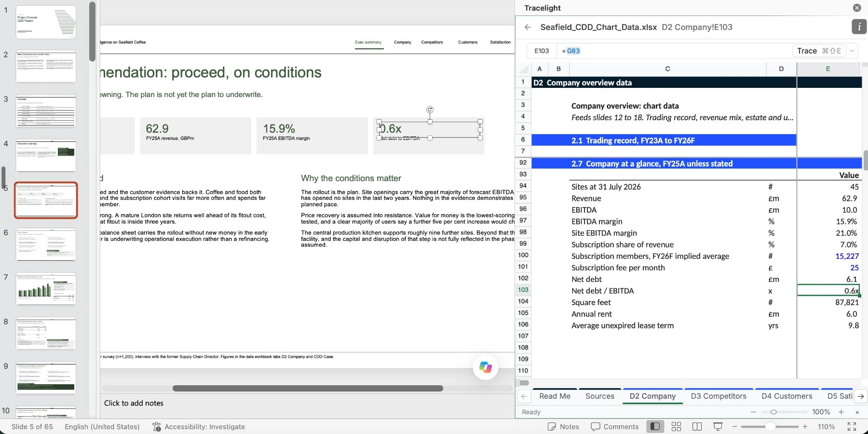
Task: Toggle Normal view in the status bar
Action: click(655, 427)
